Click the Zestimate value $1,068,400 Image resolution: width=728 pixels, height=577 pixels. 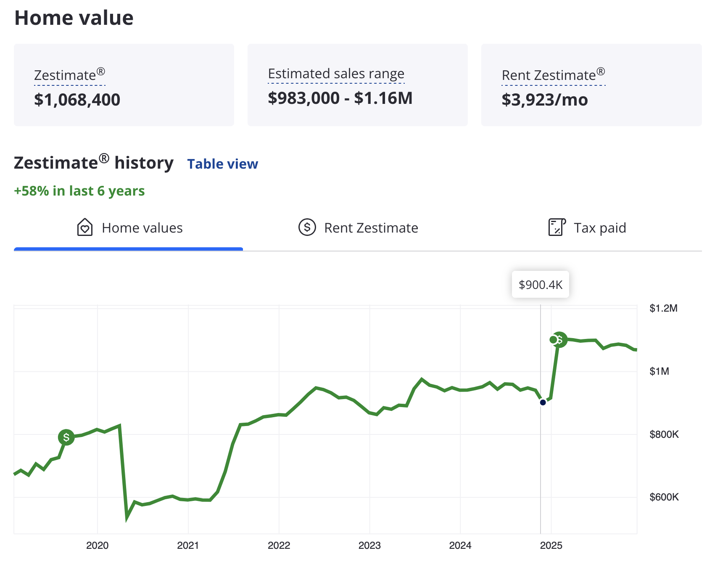click(x=77, y=100)
